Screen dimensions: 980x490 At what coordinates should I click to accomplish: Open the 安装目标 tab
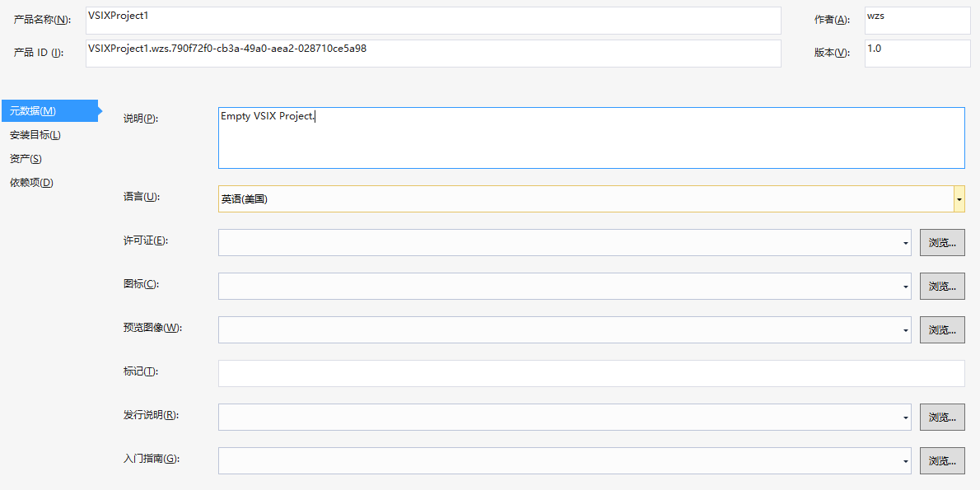pyautogui.click(x=35, y=135)
